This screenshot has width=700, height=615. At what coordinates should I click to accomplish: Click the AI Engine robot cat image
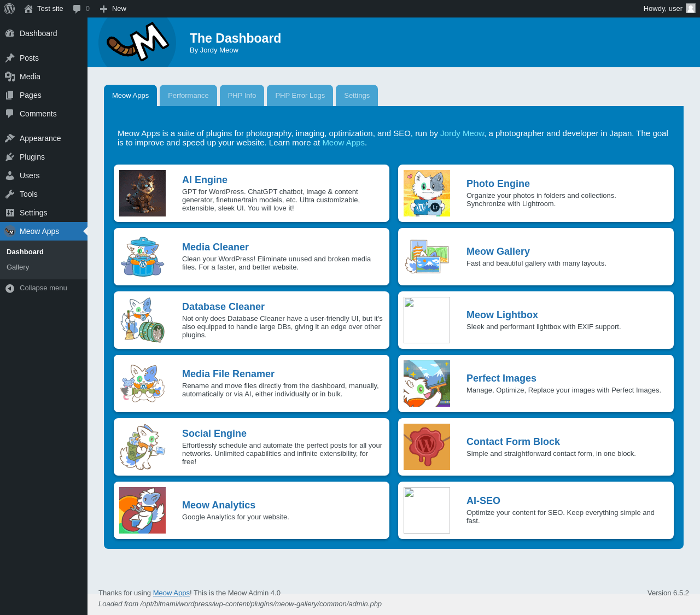pos(142,193)
